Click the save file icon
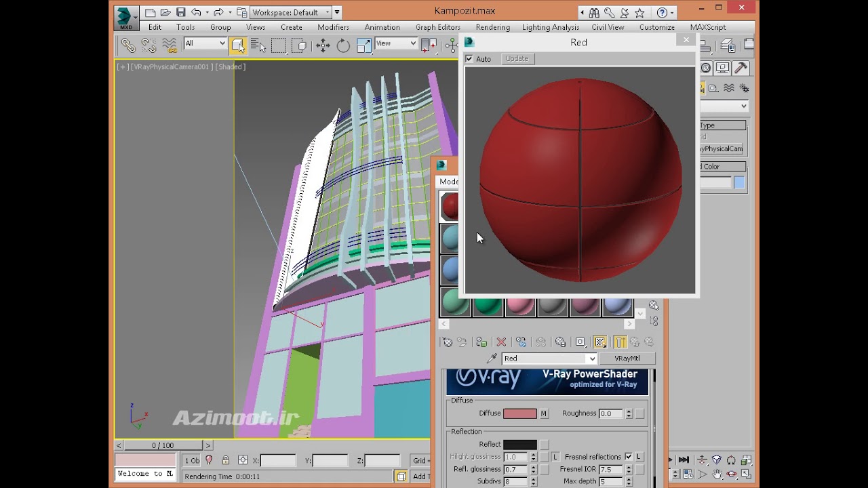 tap(181, 12)
